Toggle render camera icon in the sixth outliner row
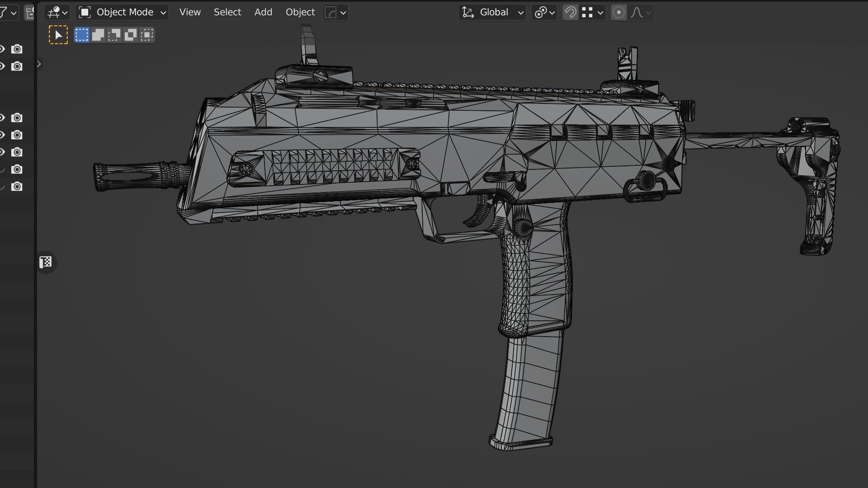The height and width of the screenshot is (488, 868). [17, 169]
